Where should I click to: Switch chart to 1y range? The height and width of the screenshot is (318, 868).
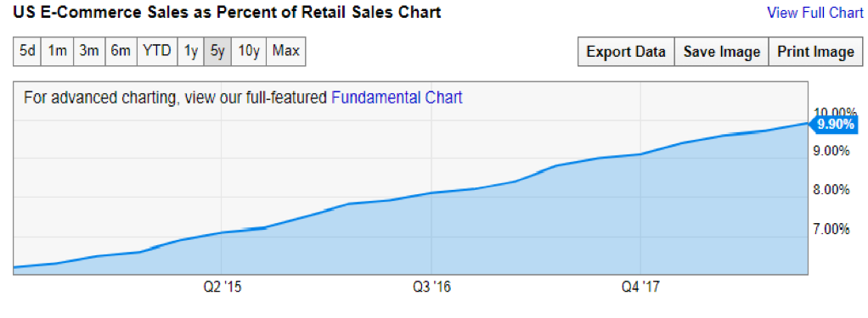point(191,52)
